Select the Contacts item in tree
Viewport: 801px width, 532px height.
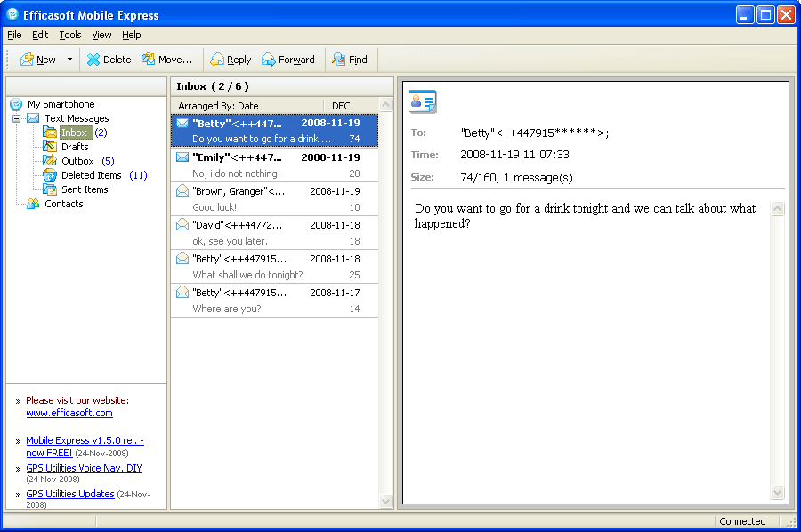[x=63, y=204]
